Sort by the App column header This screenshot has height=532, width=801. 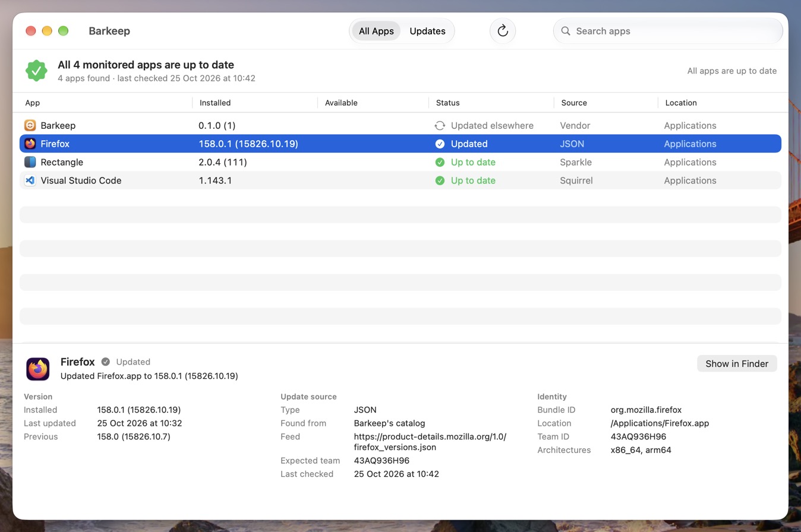pos(33,103)
